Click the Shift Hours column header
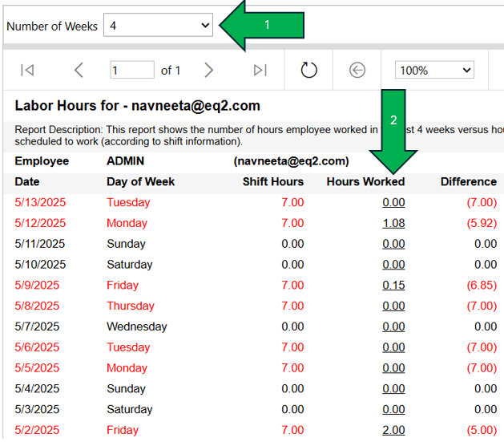The height and width of the screenshot is (442, 504). pos(272,182)
